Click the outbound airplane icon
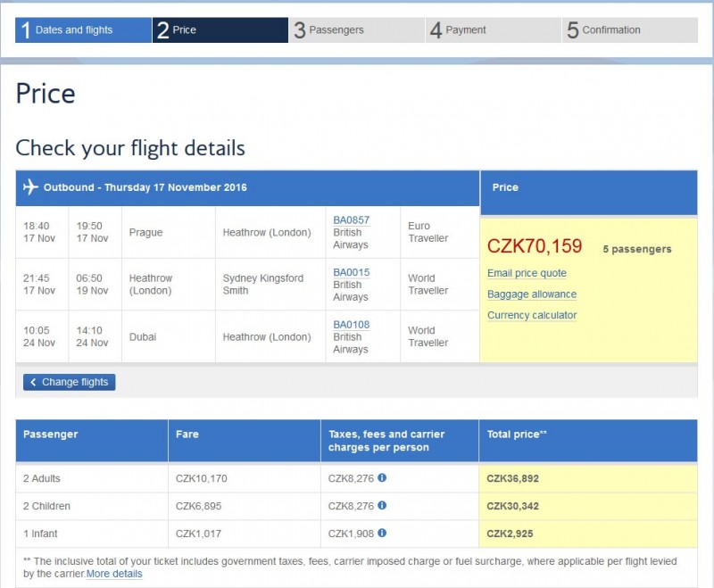This screenshot has height=588, width=714. [30, 187]
